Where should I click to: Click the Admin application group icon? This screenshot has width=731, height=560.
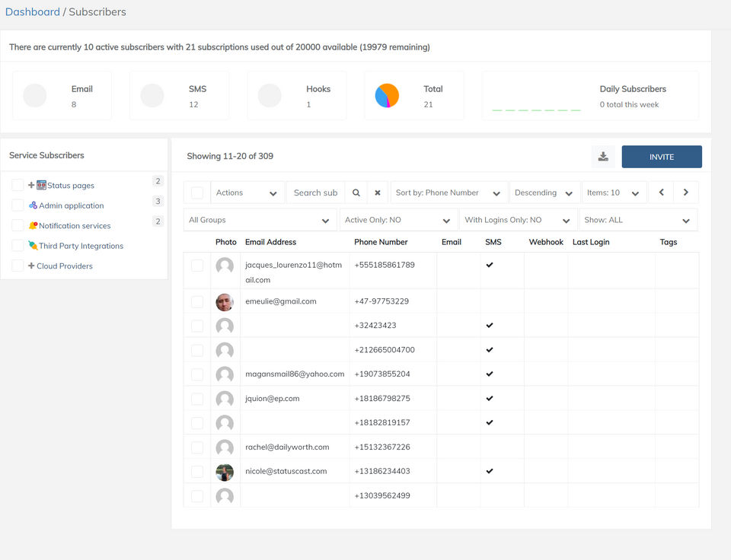(33, 205)
